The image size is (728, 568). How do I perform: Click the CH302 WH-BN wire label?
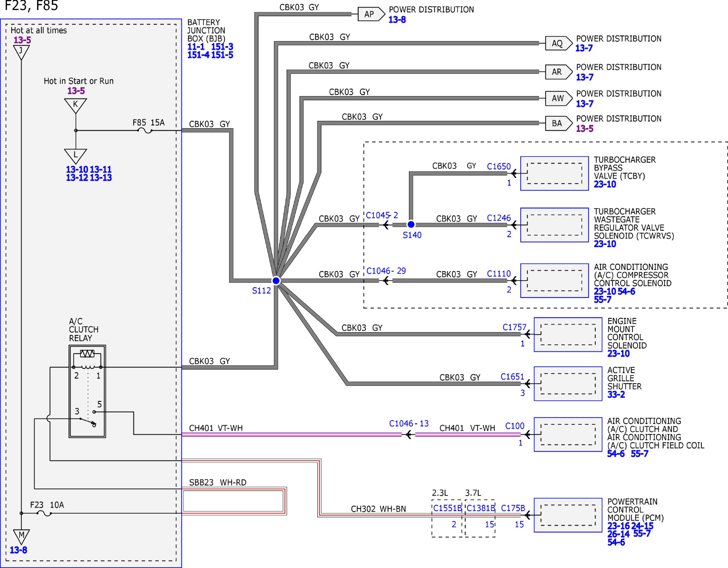[379, 509]
